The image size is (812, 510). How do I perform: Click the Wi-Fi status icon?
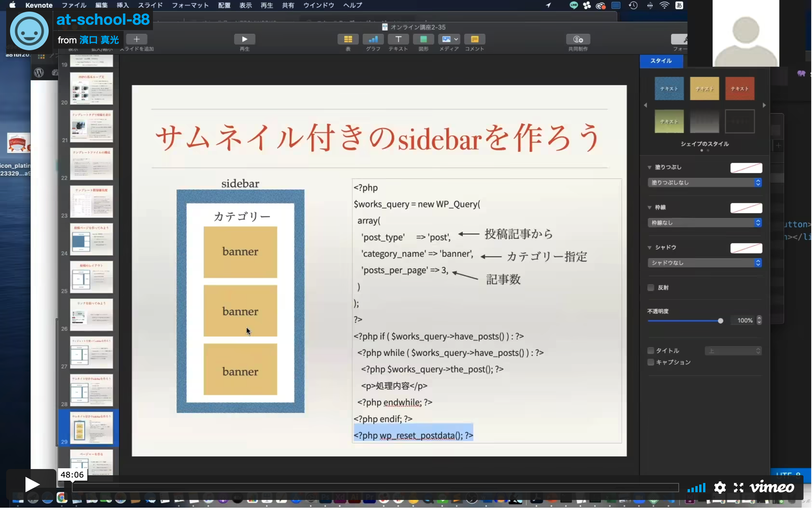[x=664, y=5]
